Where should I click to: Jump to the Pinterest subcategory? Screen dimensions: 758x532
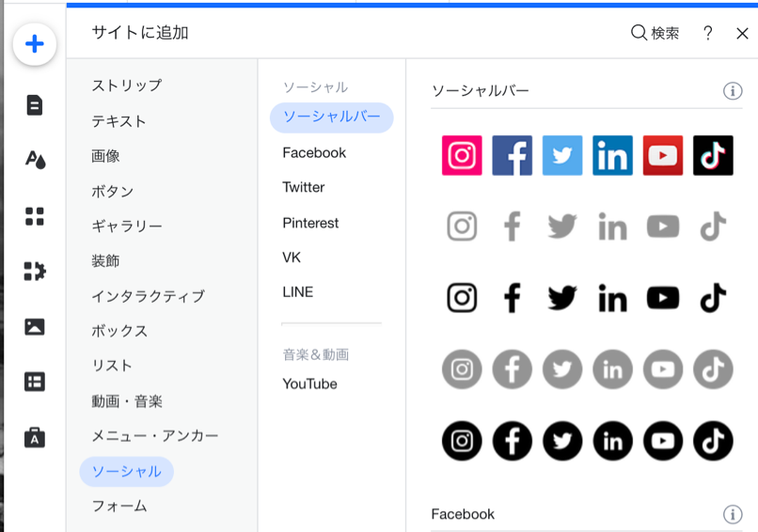tap(310, 223)
